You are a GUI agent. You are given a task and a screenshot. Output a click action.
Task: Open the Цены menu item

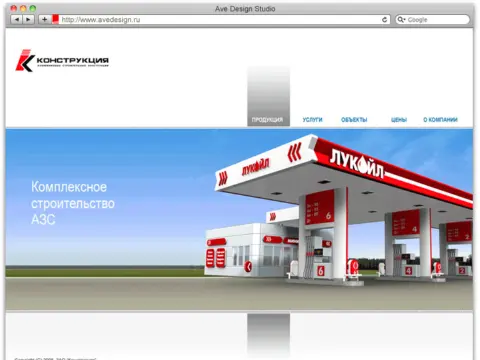pyautogui.click(x=399, y=119)
